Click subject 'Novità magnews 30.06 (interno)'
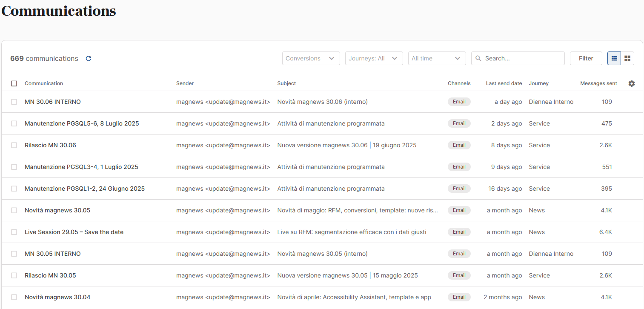The height and width of the screenshot is (309, 644). click(322, 102)
